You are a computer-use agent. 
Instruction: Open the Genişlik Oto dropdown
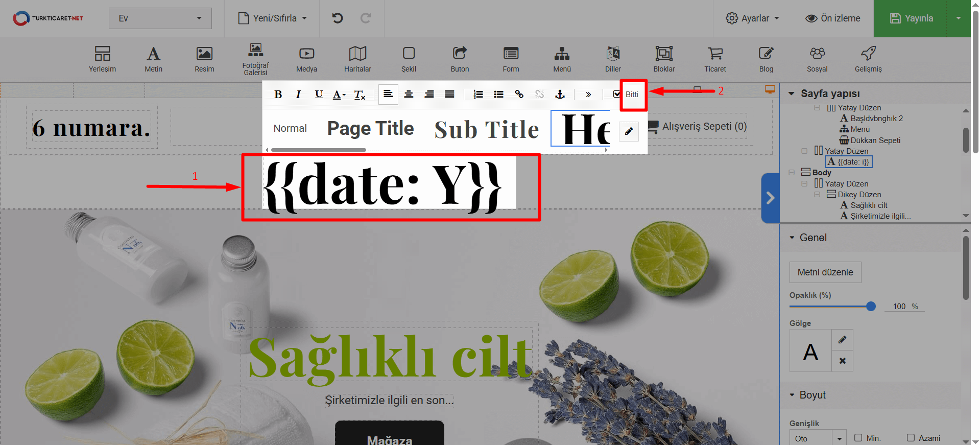tap(839, 438)
